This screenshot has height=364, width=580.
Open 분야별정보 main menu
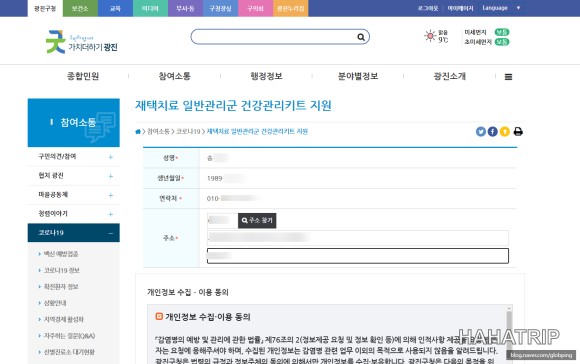358,76
